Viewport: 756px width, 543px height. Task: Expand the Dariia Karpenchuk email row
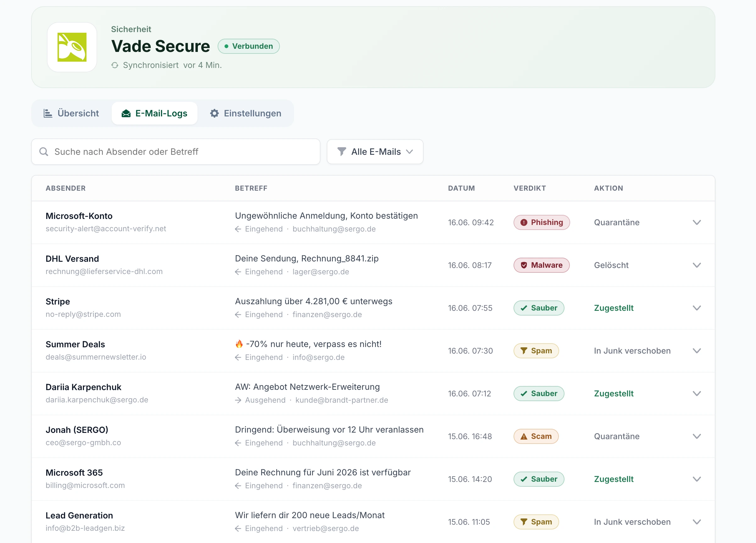(x=697, y=394)
